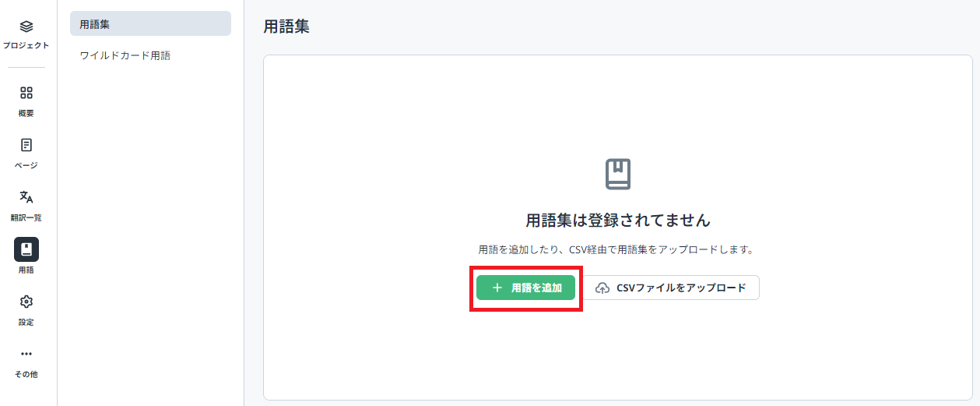Expand the その他 ellipsis icon
Viewport: 980px width, 406px height.
(26, 354)
